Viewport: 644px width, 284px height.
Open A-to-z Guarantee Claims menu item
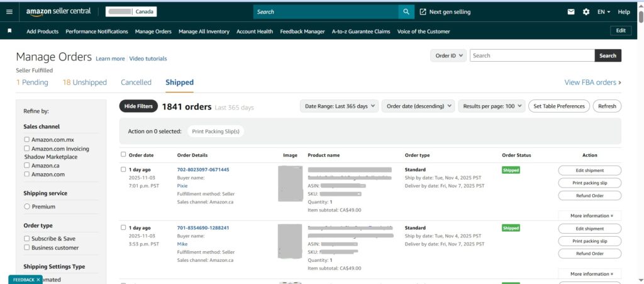[x=361, y=31]
